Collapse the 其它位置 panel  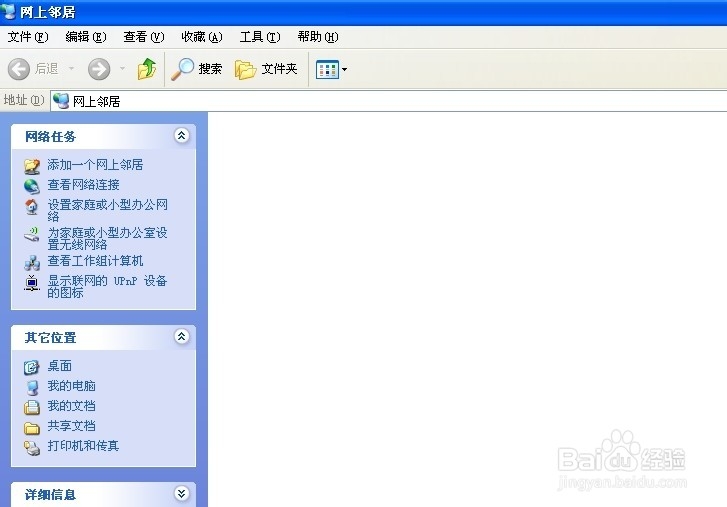click(x=181, y=336)
